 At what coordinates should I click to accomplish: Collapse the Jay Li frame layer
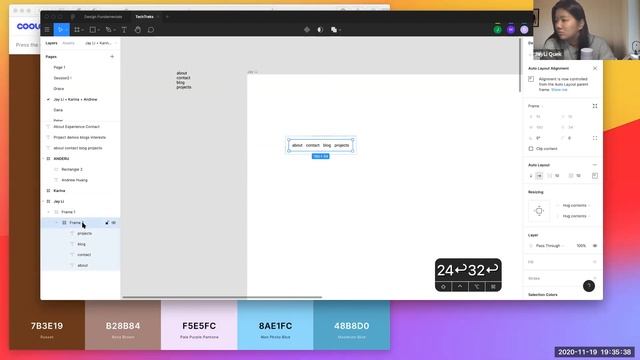[44, 201]
